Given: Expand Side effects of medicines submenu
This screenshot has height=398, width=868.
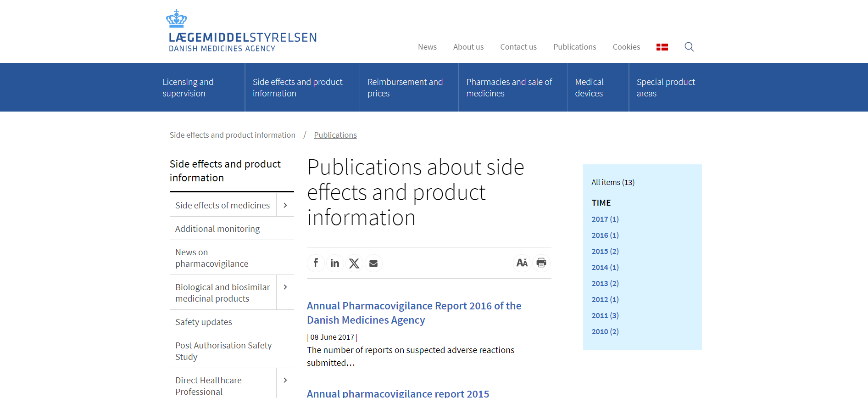Looking at the screenshot, I should point(285,205).
